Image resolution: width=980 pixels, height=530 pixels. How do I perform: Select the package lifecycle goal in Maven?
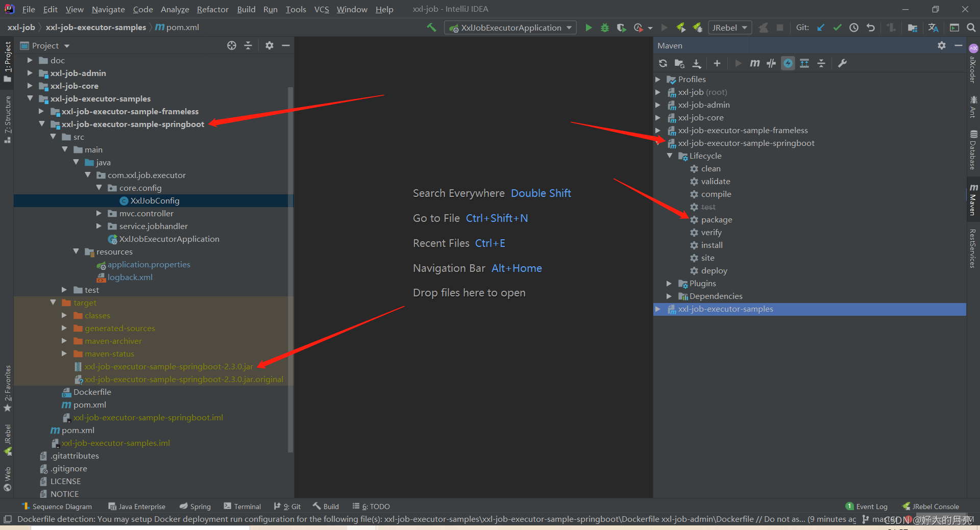[x=717, y=219]
